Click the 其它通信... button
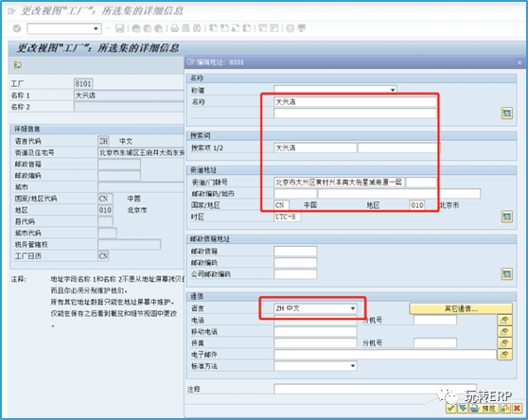 click(461, 308)
